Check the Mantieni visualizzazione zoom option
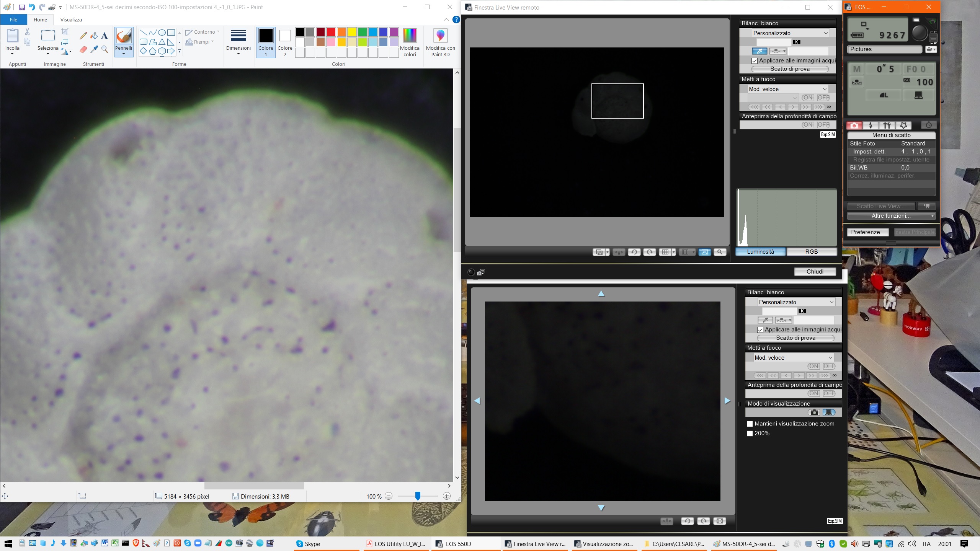The height and width of the screenshot is (551, 980). click(x=750, y=424)
